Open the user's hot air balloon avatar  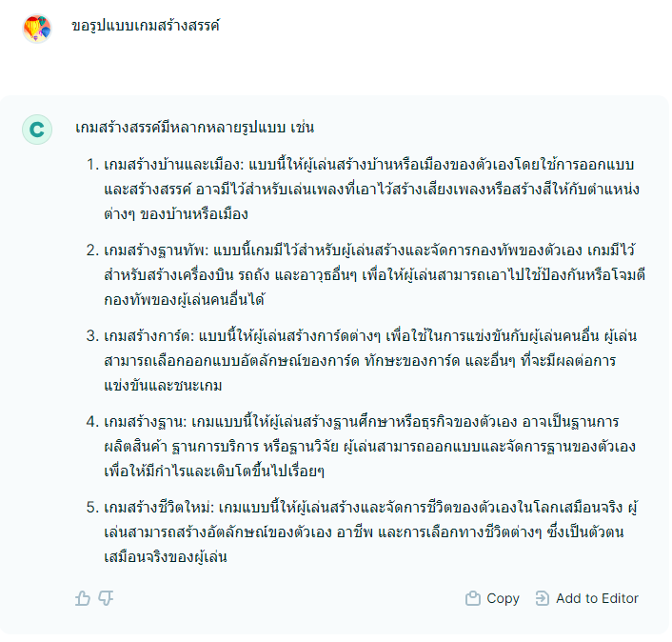point(37,29)
